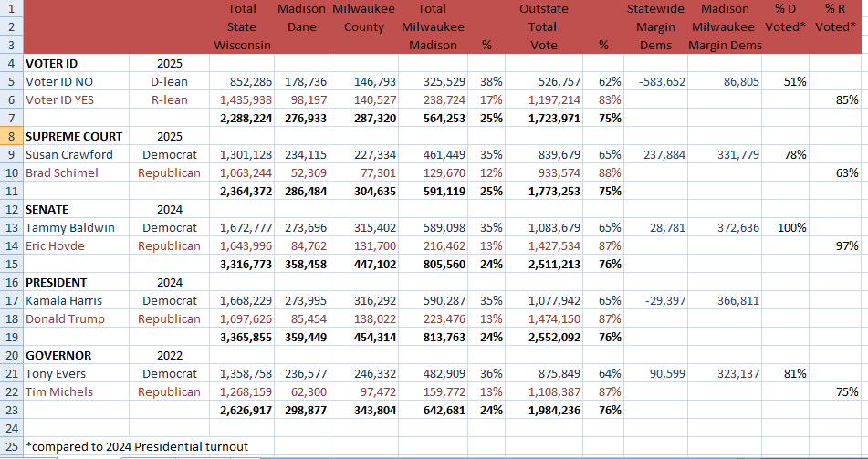Click the PRESIDENT heading cell
This screenshot has width=868, height=459.
point(77,282)
